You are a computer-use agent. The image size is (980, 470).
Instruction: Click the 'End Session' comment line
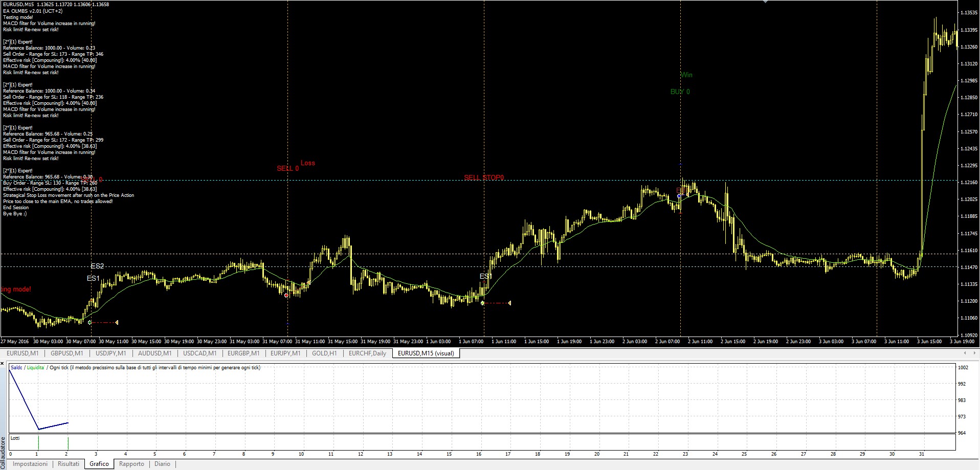[16, 208]
